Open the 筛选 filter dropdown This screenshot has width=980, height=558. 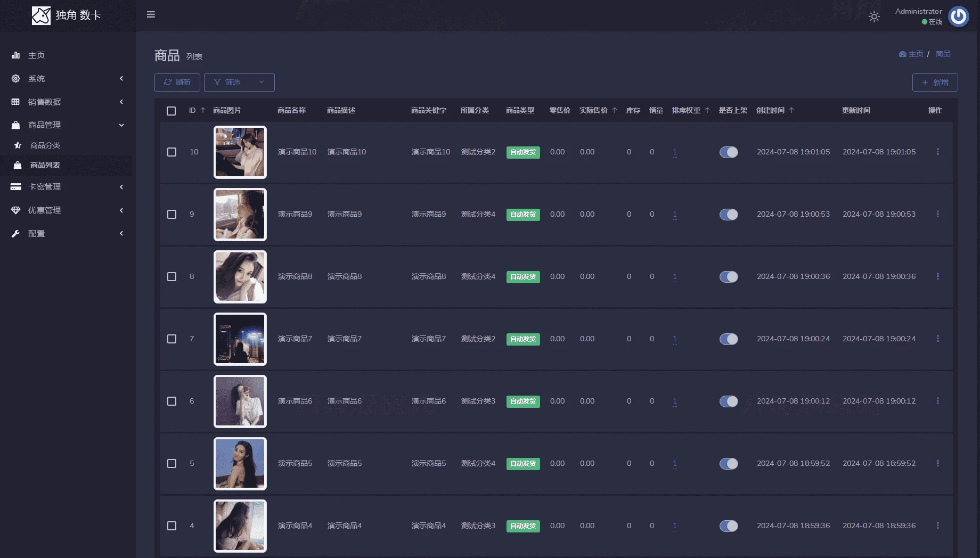(239, 83)
